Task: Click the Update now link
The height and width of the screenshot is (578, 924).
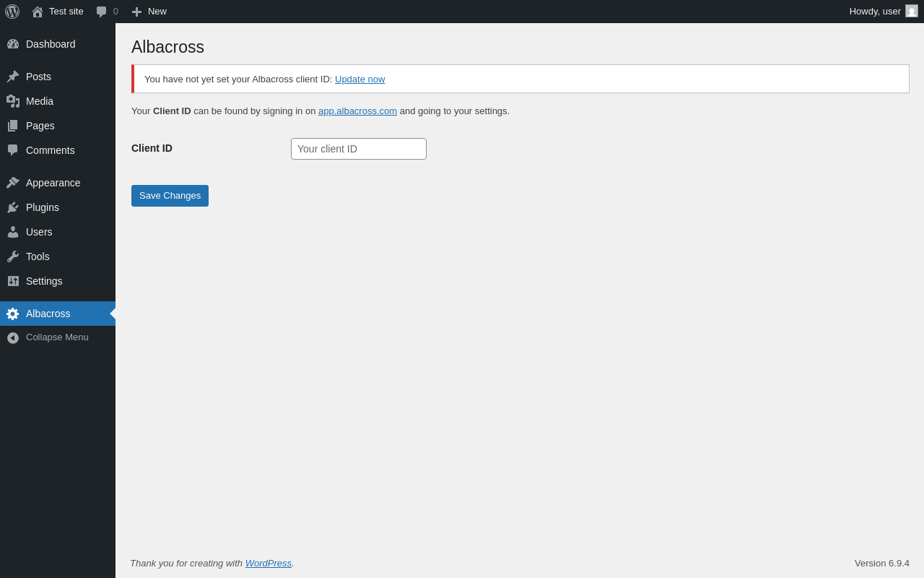Action: point(359,79)
